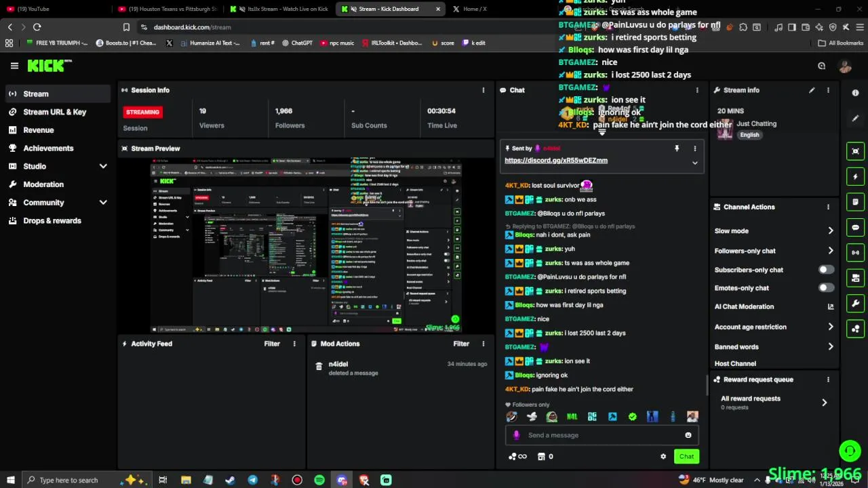Viewport: 868px width, 488px height.
Task: Go to the Revenue section
Action: click(38, 130)
